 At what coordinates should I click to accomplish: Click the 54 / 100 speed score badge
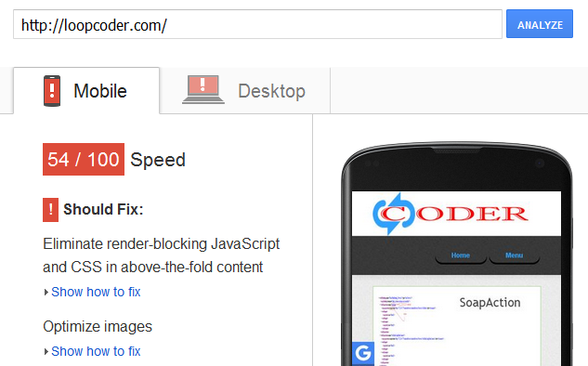84,159
